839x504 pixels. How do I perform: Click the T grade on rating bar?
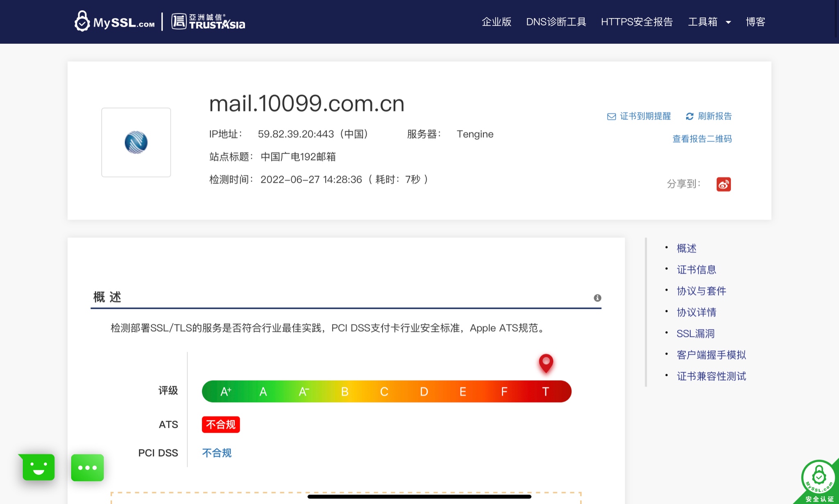click(545, 391)
